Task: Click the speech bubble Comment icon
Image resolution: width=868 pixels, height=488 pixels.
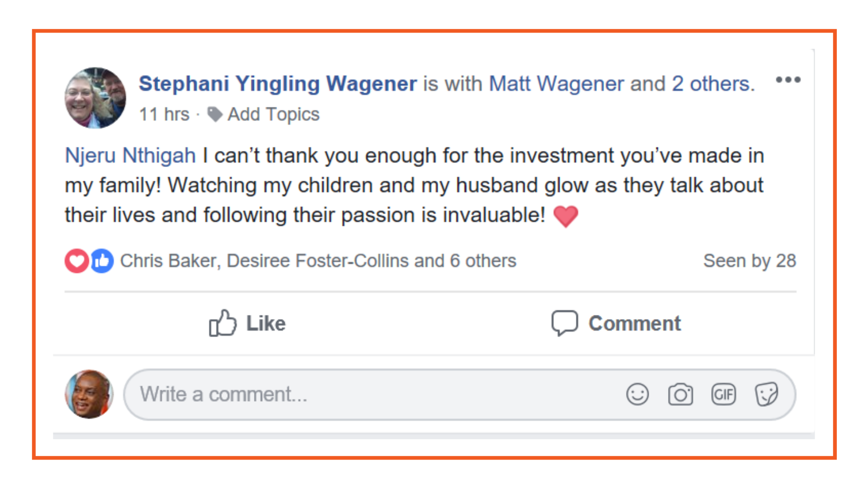Action: point(564,323)
